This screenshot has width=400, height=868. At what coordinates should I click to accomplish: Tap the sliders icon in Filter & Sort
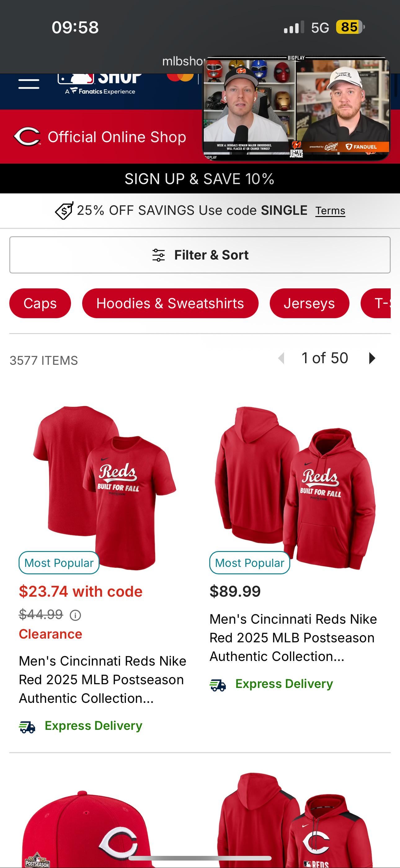coord(158,255)
